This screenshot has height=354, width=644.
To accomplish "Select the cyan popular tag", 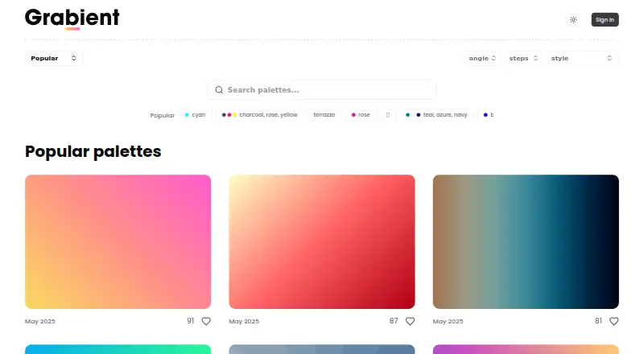I will [195, 115].
